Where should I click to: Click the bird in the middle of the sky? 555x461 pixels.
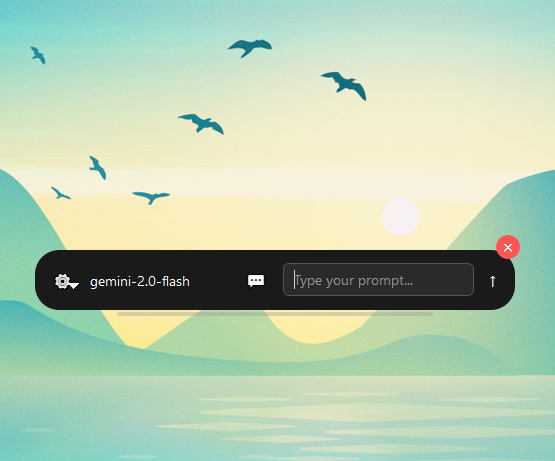(201, 124)
